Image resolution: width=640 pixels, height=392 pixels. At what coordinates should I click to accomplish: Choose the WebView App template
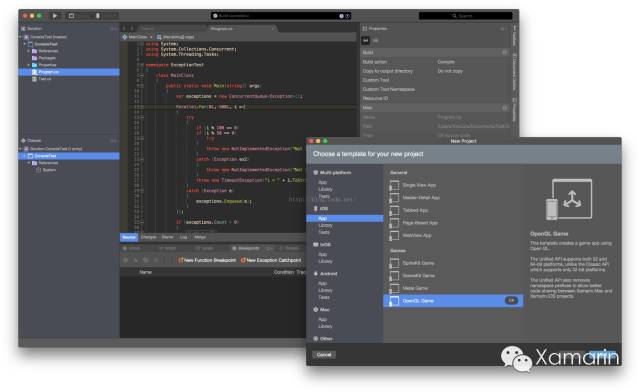pyautogui.click(x=411, y=236)
